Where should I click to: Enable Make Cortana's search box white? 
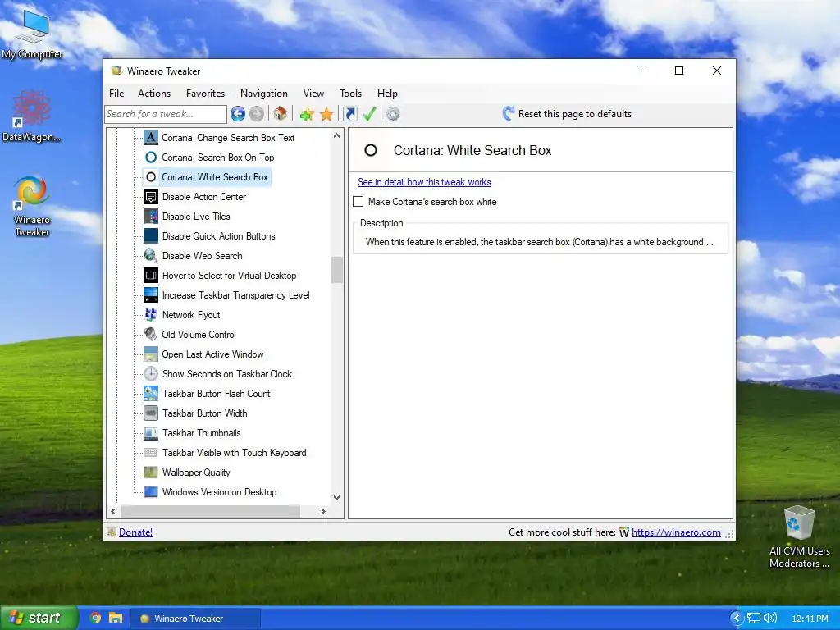358,202
